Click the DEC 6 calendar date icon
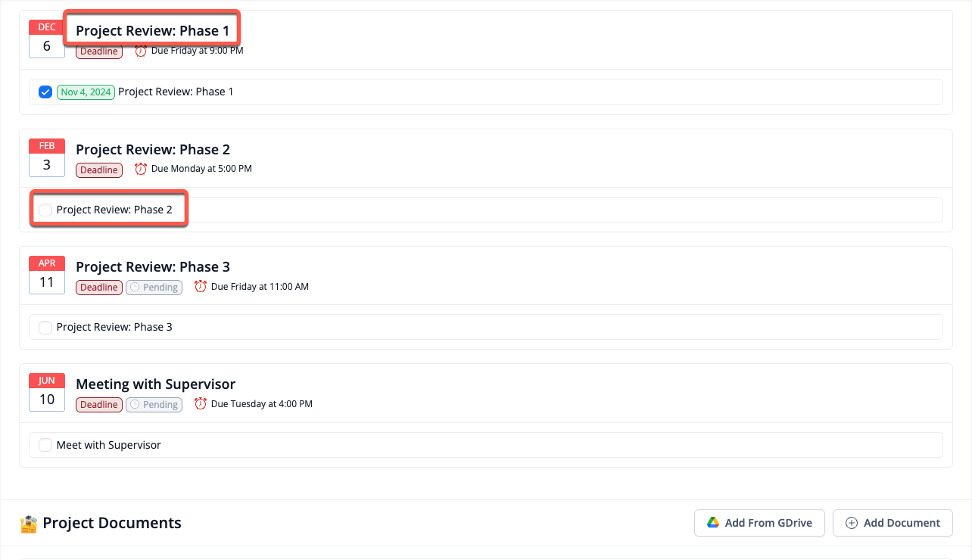 pos(47,39)
